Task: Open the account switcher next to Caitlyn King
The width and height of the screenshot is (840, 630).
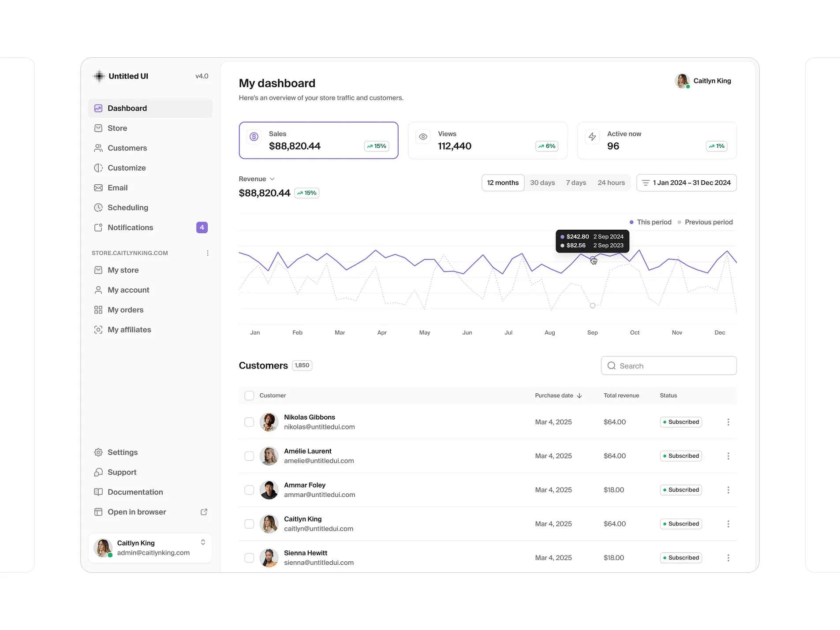Action: point(203,542)
